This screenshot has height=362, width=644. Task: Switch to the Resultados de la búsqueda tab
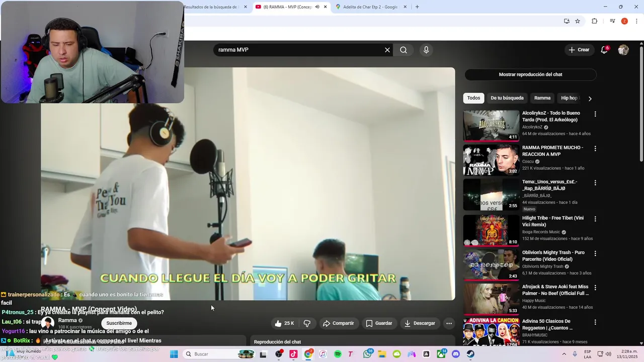(x=216, y=7)
